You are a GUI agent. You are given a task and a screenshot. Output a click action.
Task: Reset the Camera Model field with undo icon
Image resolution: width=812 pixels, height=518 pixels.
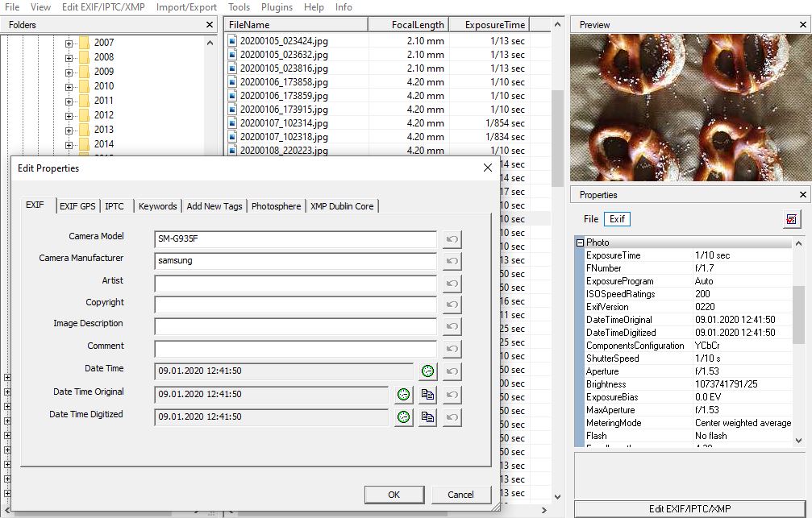[x=452, y=239]
